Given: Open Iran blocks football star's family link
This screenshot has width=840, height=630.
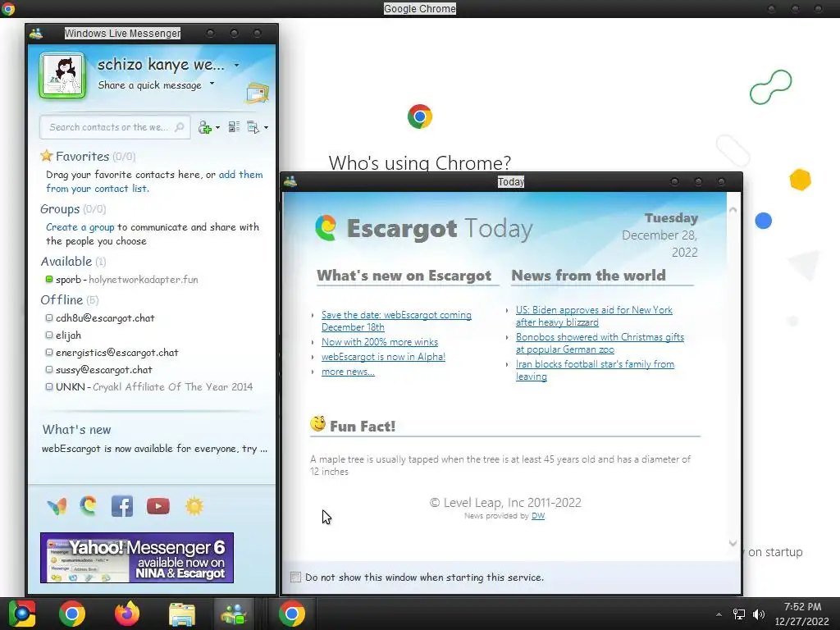Looking at the screenshot, I should tap(596, 370).
